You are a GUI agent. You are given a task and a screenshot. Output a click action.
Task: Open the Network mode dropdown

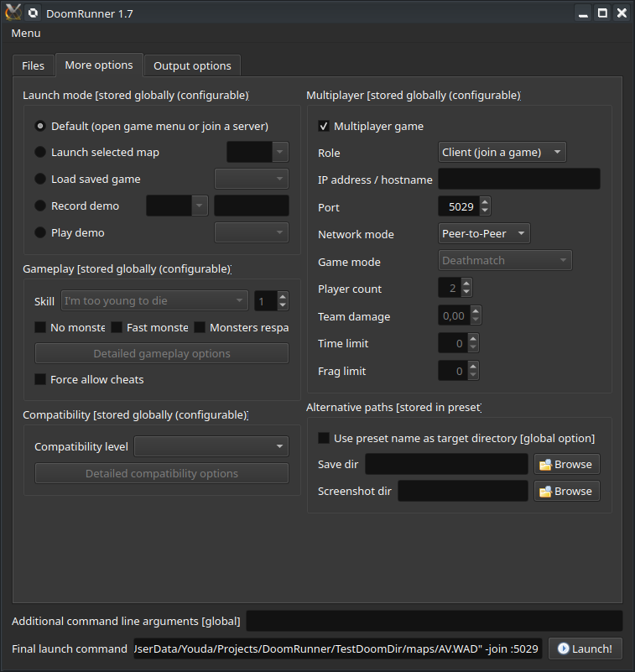pos(484,234)
